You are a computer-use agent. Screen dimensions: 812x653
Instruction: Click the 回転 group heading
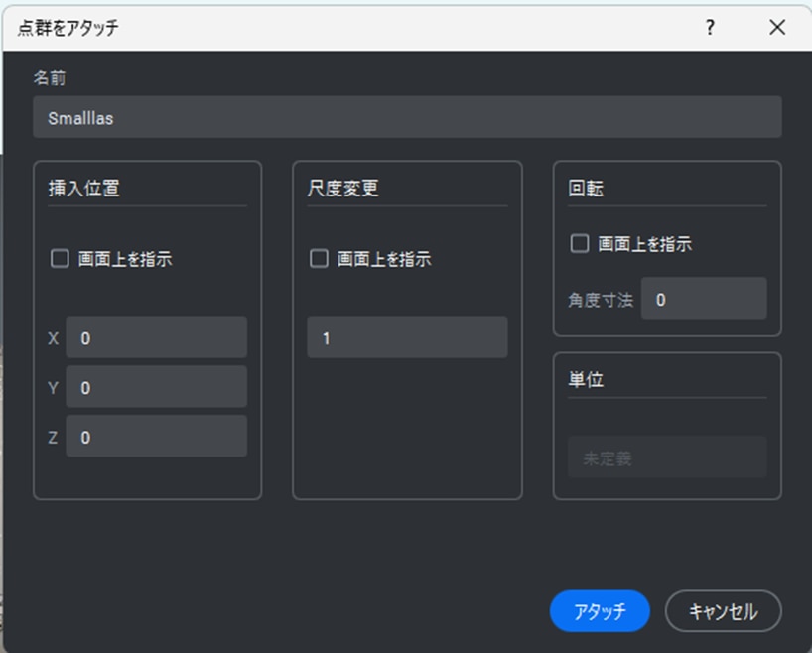coord(586,189)
